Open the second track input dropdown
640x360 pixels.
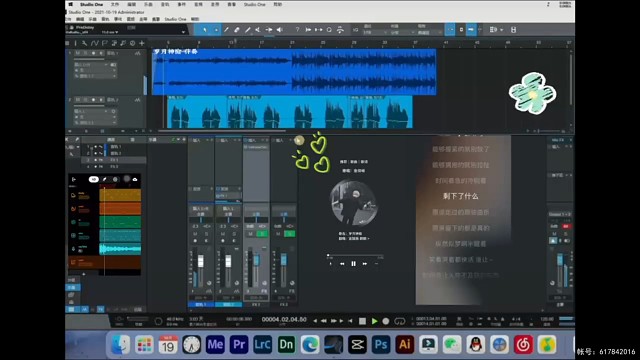tap(95, 111)
